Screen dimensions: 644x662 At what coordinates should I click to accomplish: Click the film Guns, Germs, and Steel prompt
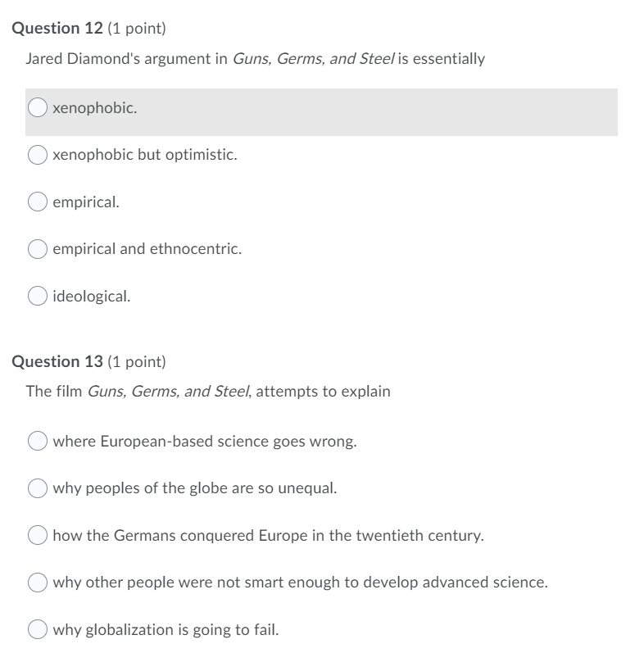click(208, 392)
